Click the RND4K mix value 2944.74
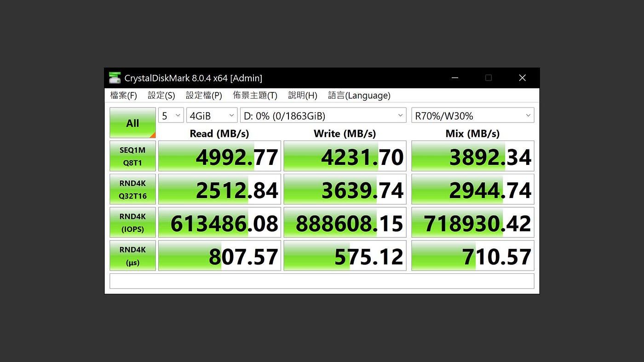 [x=473, y=189]
